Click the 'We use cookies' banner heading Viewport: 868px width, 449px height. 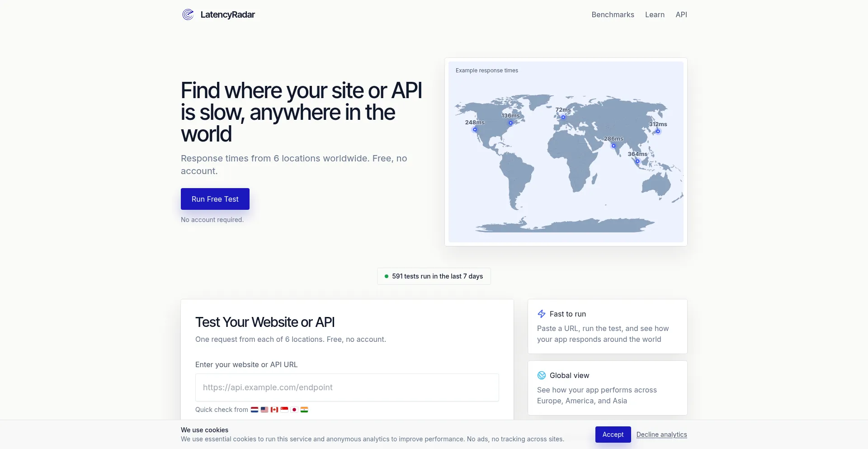tap(204, 430)
